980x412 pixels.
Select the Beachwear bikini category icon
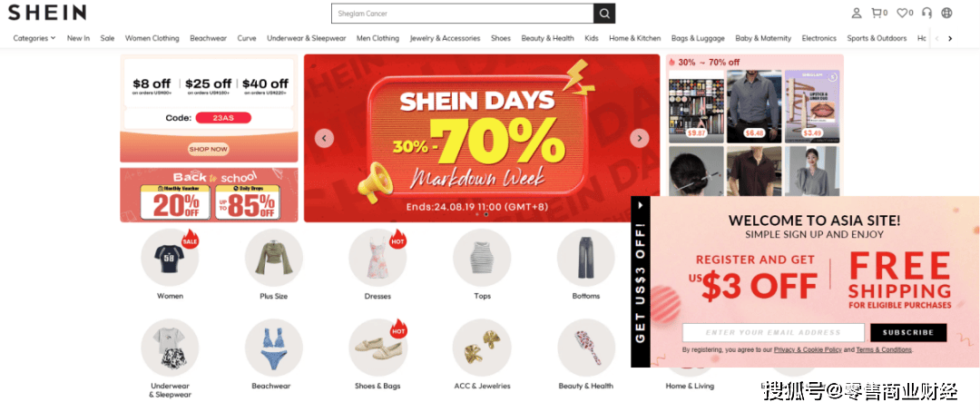click(x=274, y=348)
